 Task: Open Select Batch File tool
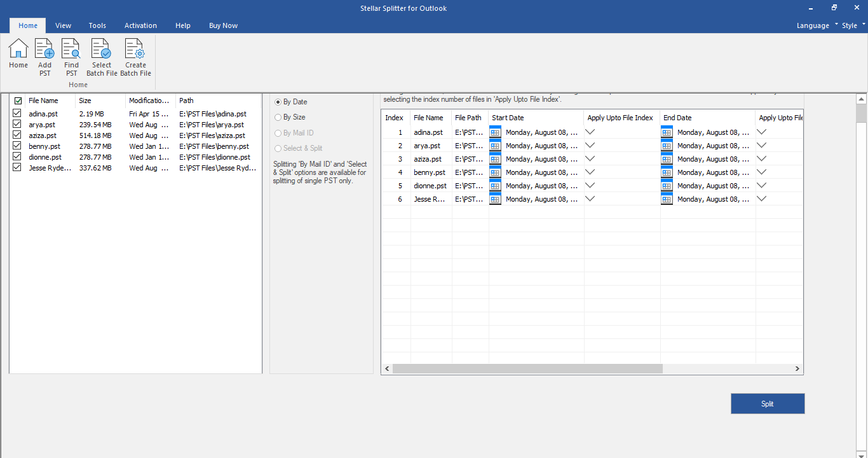(x=102, y=57)
